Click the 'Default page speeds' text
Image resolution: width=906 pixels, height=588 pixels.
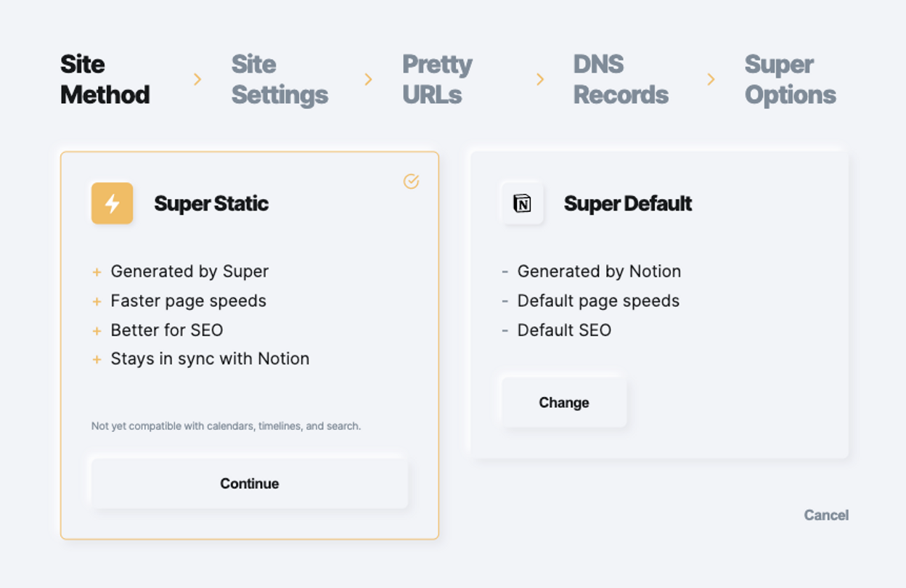tap(598, 301)
